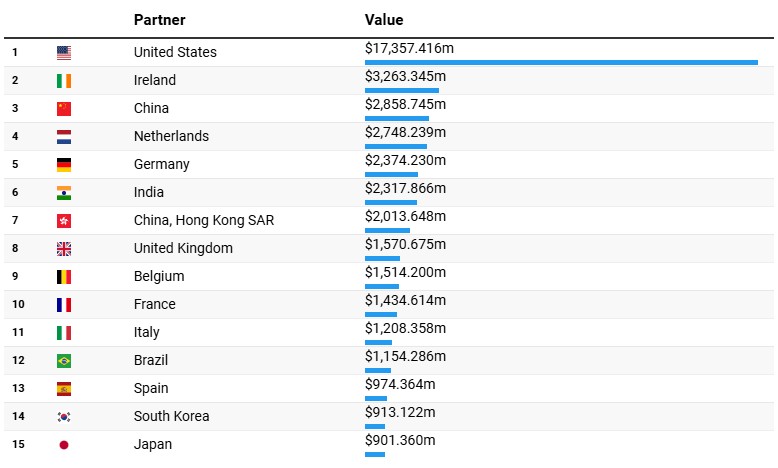
Task: Select the Netherlands flag icon
Action: (64, 137)
